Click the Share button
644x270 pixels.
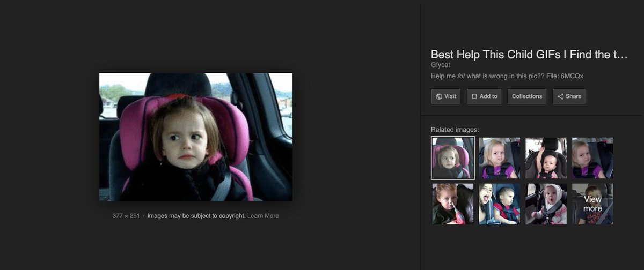coord(569,96)
